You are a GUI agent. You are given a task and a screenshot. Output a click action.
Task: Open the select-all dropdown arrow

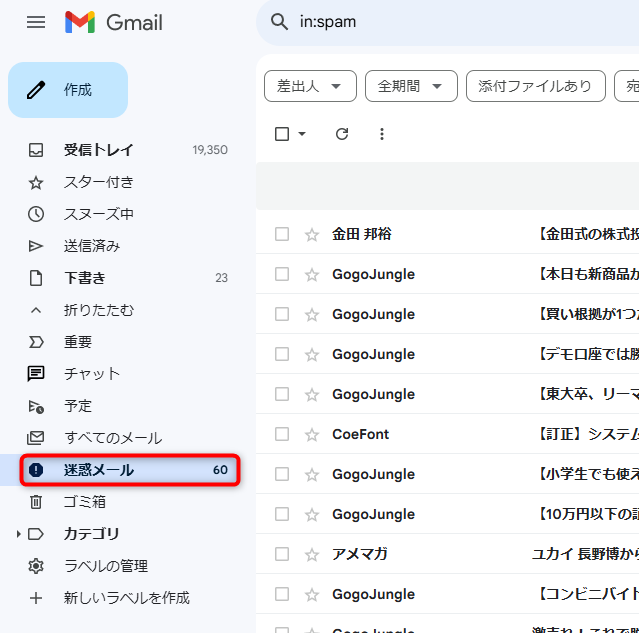click(x=302, y=134)
